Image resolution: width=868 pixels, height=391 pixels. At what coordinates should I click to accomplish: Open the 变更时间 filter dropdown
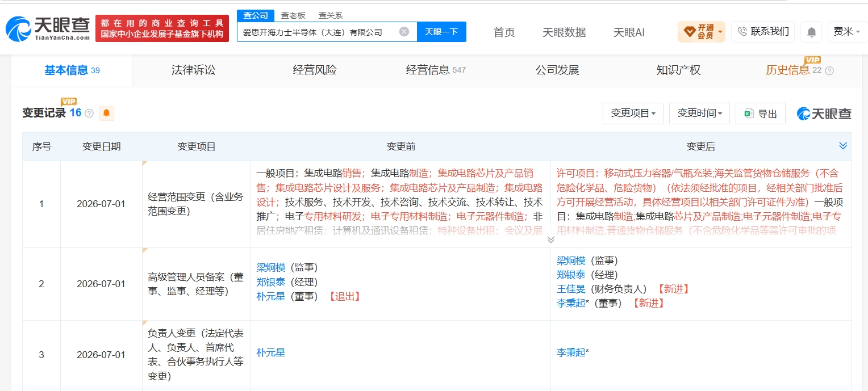pyautogui.click(x=700, y=113)
